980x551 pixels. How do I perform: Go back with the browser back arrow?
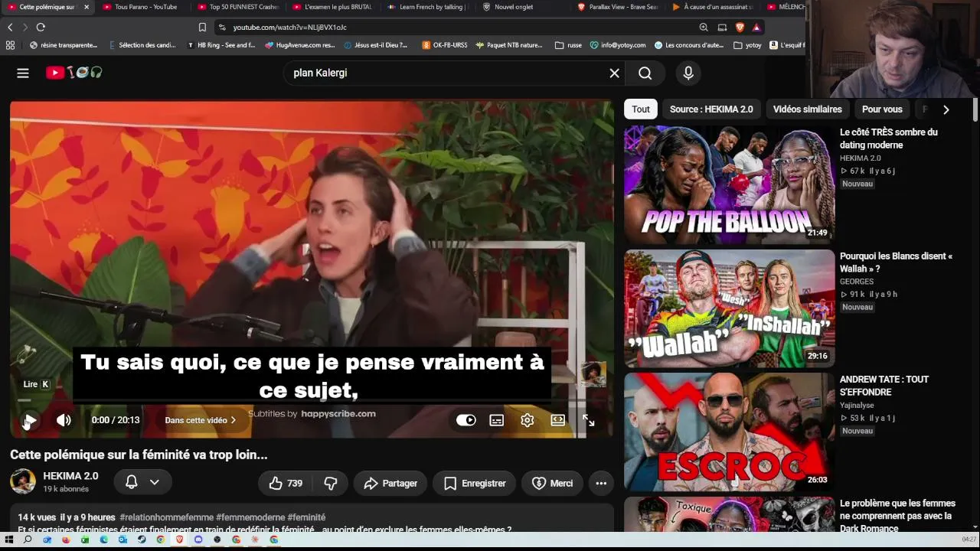pyautogui.click(x=10, y=27)
